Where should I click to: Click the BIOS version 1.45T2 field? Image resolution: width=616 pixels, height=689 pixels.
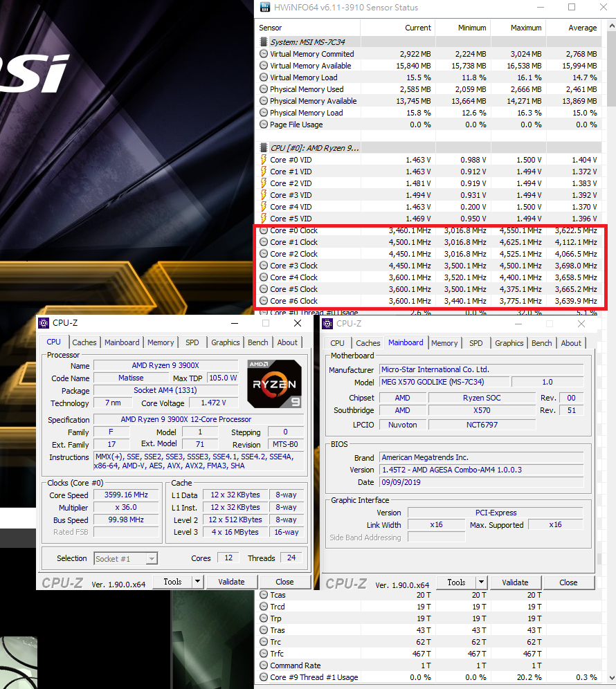pos(482,470)
